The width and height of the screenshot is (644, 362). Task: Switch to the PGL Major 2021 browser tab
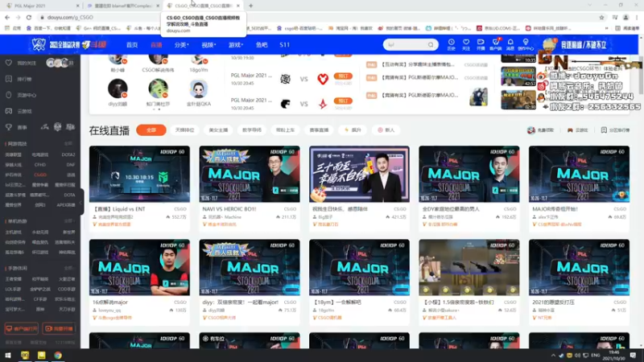point(41,6)
